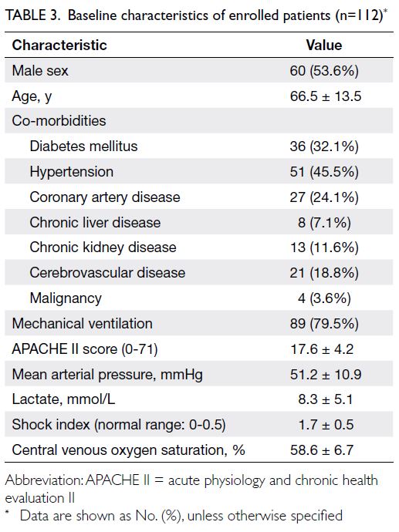
Task: Select the Cerebrovascular disease label
Action: tap(107, 272)
